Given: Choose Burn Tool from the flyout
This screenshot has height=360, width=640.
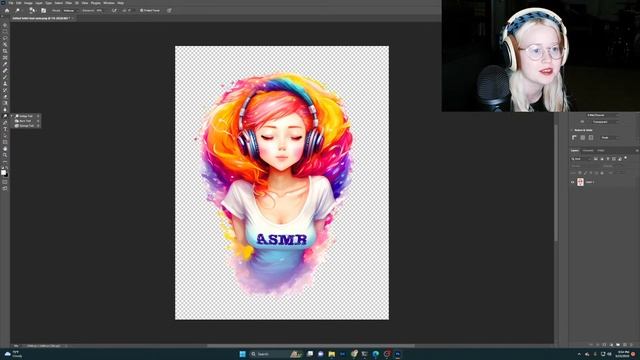Looking at the screenshot, I should (x=26, y=121).
